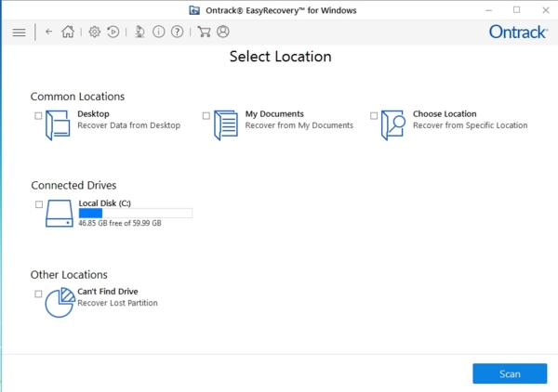
Task: Select the 'Local Disk (C:)' label
Action: pos(104,203)
